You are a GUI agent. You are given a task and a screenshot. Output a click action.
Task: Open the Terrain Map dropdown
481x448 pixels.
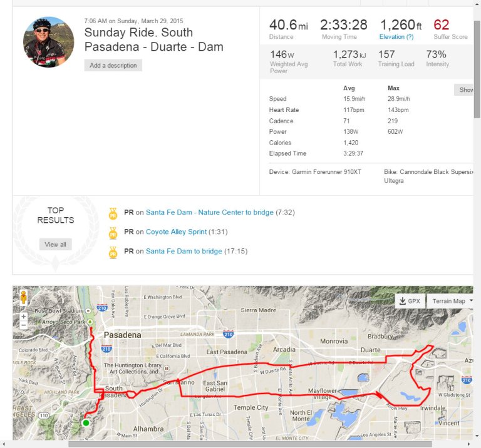pyautogui.click(x=451, y=301)
